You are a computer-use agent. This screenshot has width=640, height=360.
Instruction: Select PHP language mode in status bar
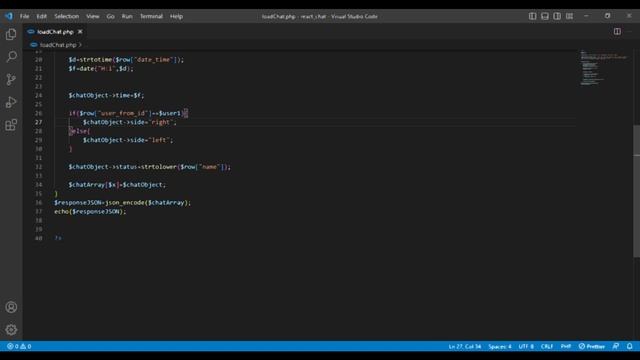[566, 346]
